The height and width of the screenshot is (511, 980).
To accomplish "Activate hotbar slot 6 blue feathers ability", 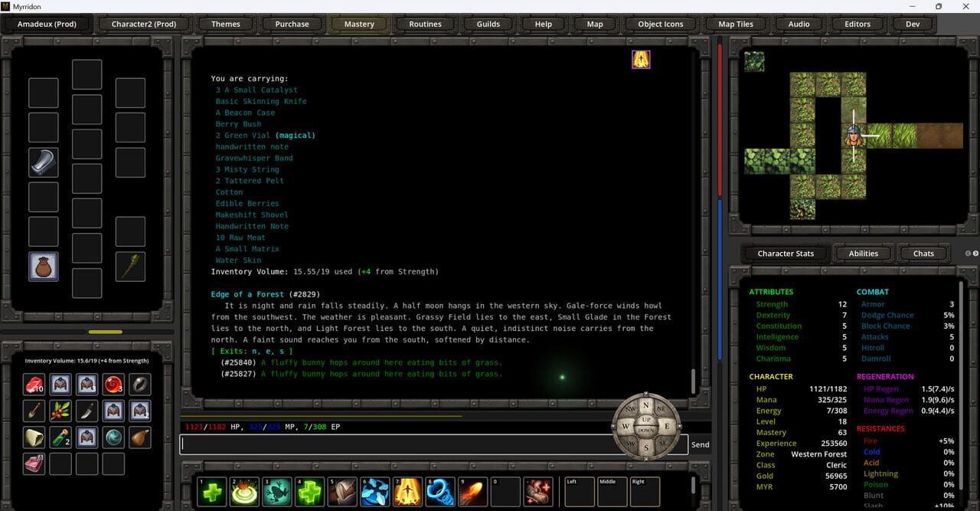I will pos(375,492).
